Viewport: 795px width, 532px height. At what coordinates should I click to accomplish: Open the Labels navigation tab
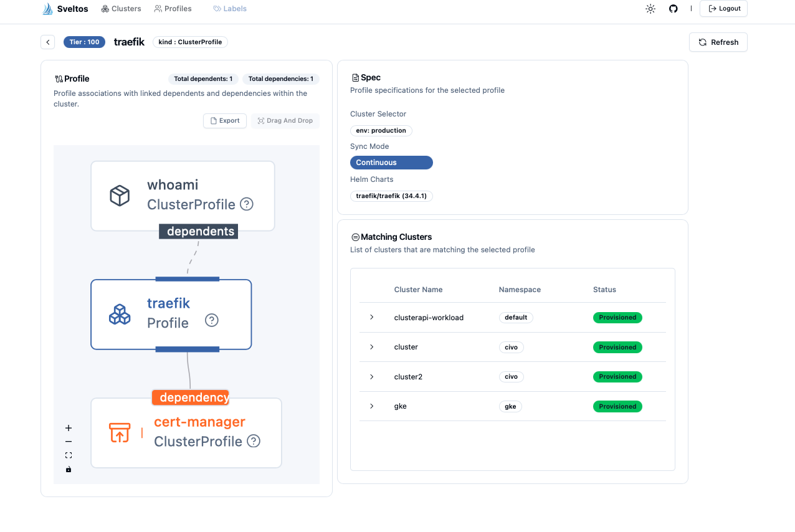point(230,9)
